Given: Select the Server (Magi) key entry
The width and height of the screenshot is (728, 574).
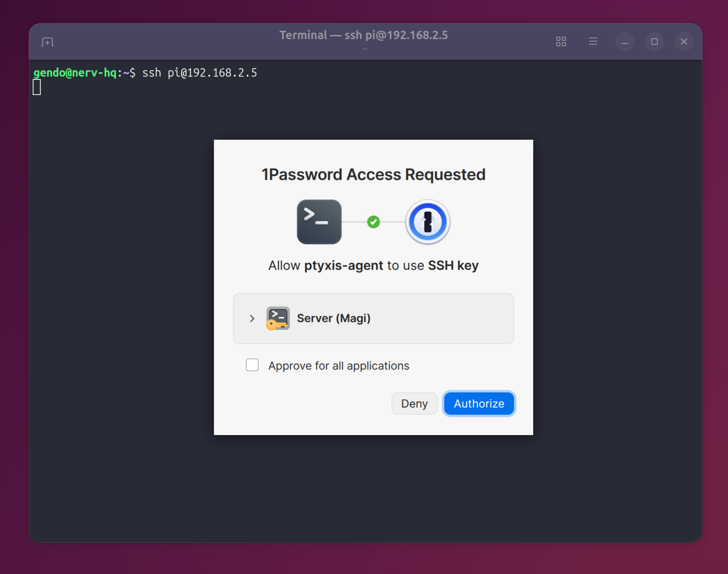Looking at the screenshot, I should 373,318.
